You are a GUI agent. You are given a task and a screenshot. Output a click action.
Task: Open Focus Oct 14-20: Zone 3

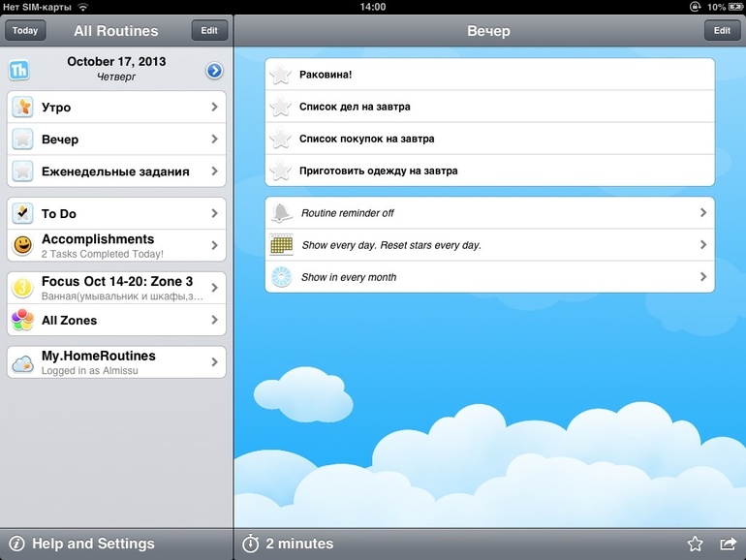[116, 288]
